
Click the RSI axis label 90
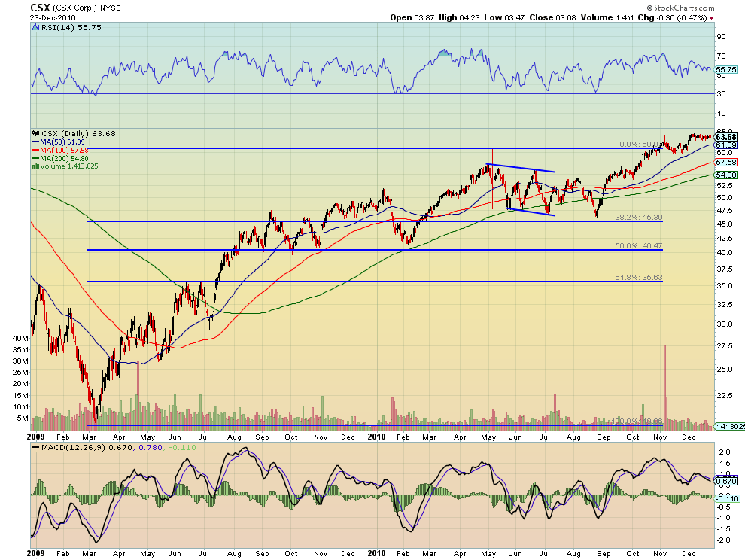pyautogui.click(x=721, y=37)
